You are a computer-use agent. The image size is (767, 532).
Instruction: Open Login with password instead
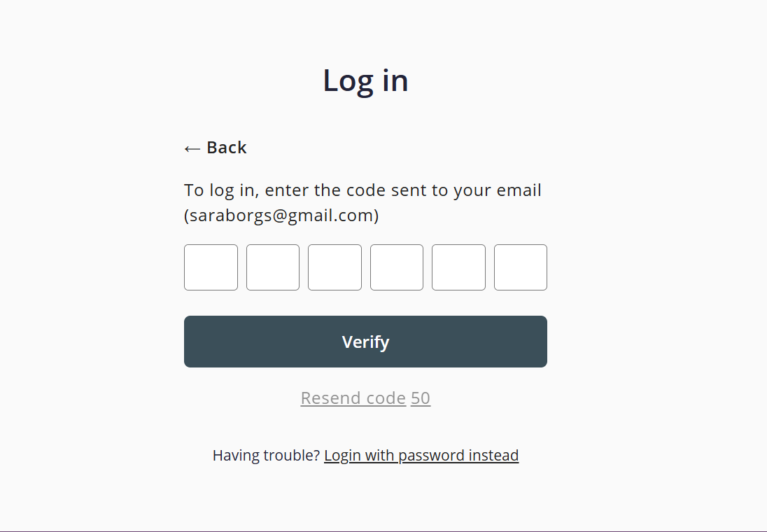click(x=421, y=456)
